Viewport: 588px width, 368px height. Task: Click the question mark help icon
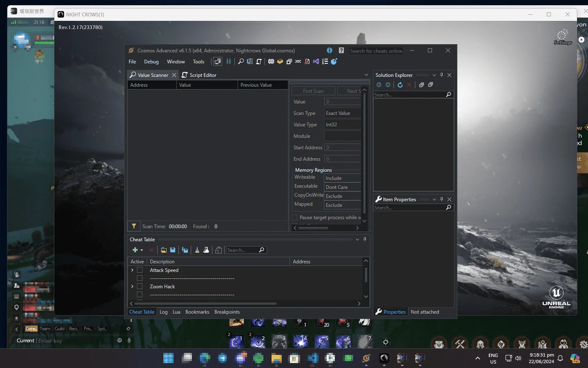[x=341, y=50]
